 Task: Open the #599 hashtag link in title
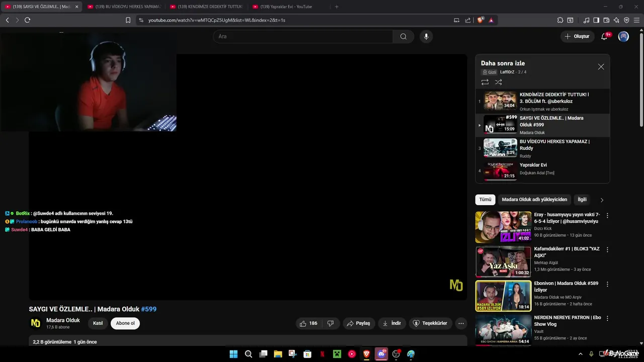[x=148, y=309]
